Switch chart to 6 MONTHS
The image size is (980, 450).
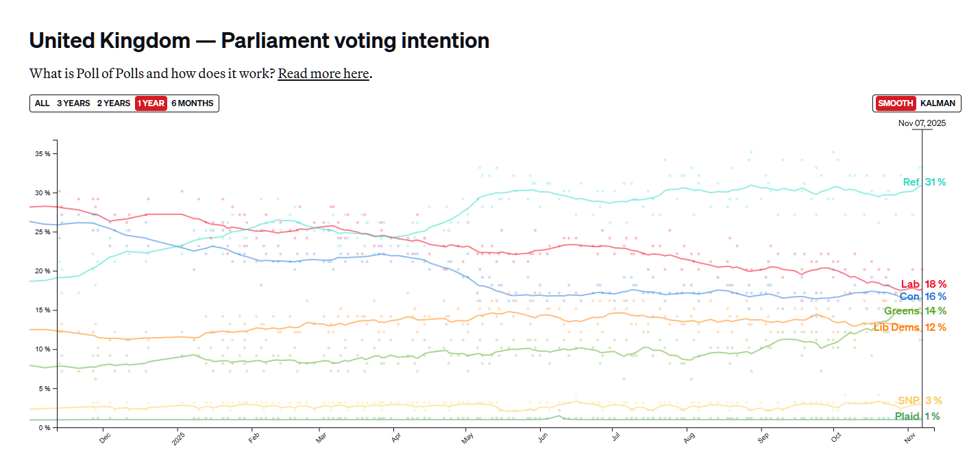pyautogui.click(x=193, y=103)
